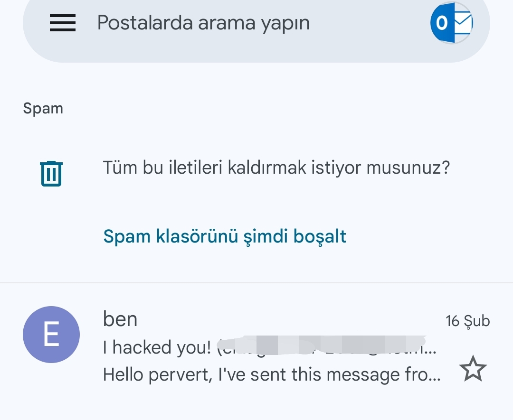513x420 pixels.
Task: Open the hamburger navigation menu
Action: 63,23
